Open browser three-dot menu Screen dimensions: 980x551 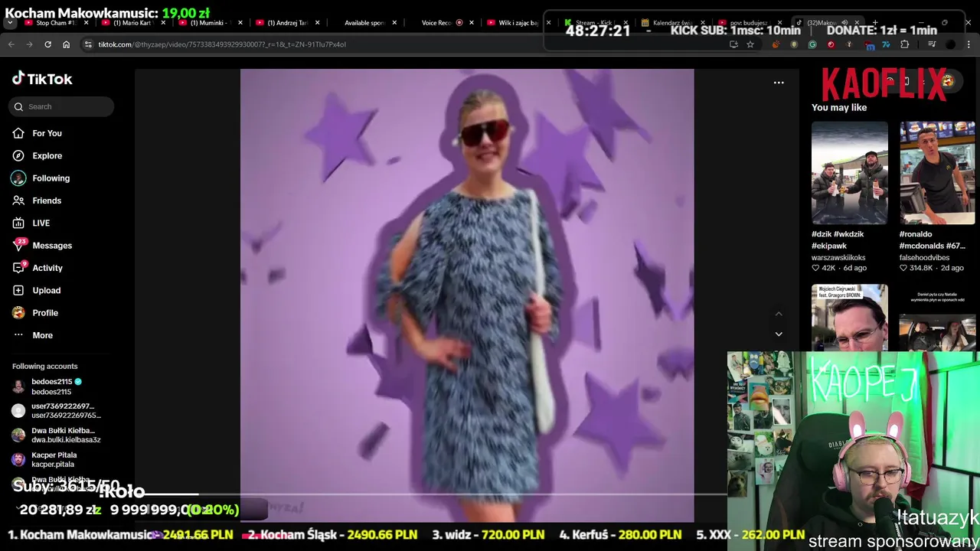[x=969, y=44]
